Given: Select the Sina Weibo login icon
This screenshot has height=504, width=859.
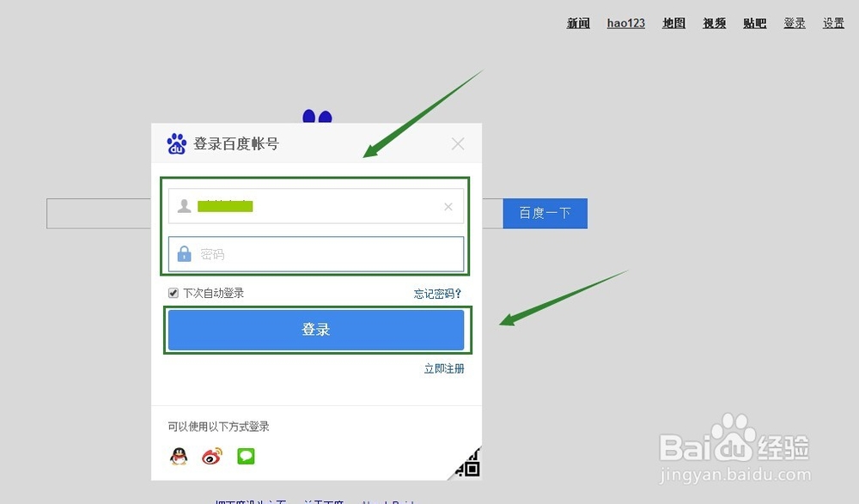Looking at the screenshot, I should (211, 457).
